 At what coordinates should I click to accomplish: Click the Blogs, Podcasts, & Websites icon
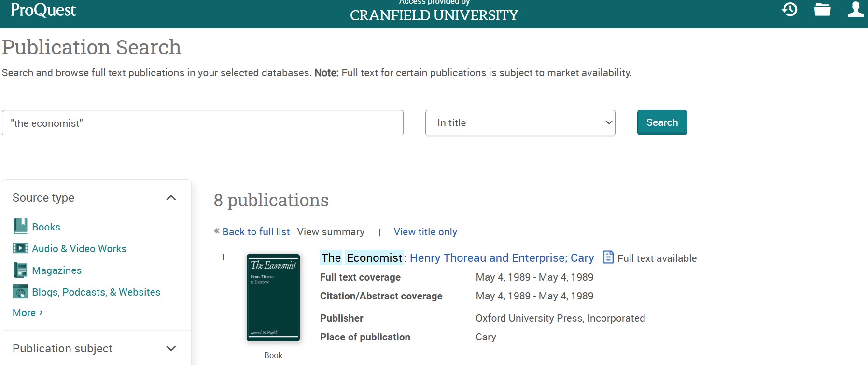coord(20,292)
